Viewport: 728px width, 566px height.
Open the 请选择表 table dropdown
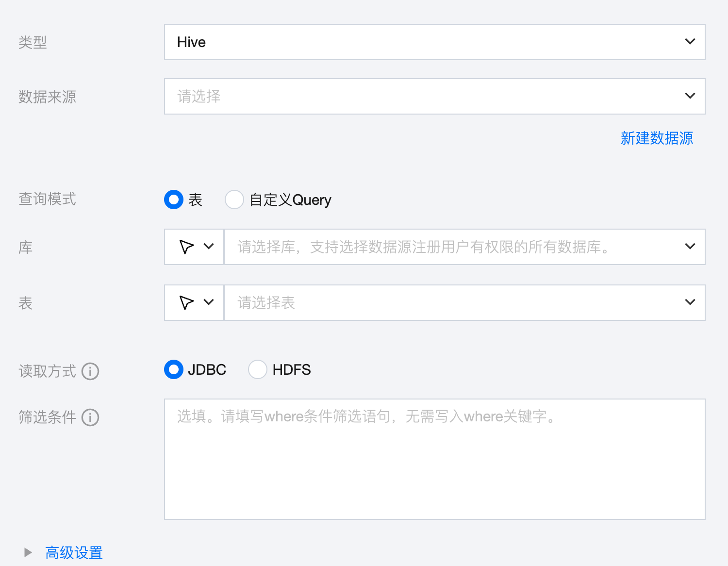pyautogui.click(x=465, y=303)
